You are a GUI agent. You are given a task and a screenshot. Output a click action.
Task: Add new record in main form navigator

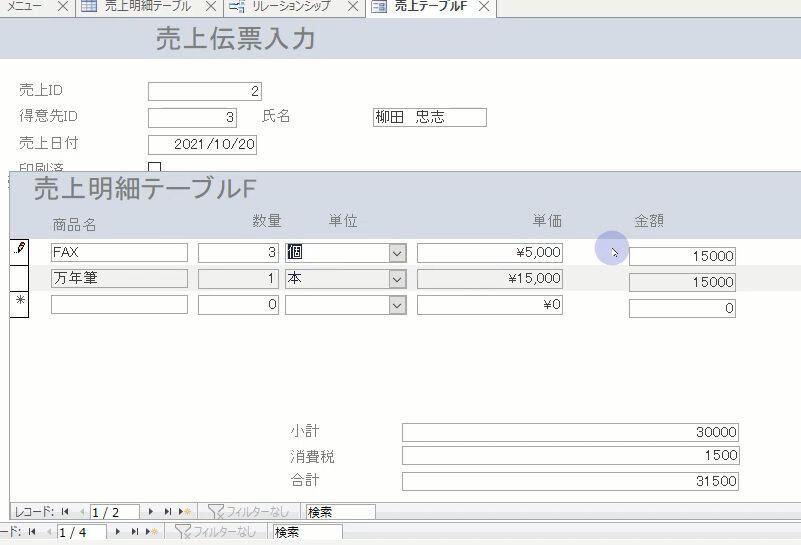click(153, 532)
